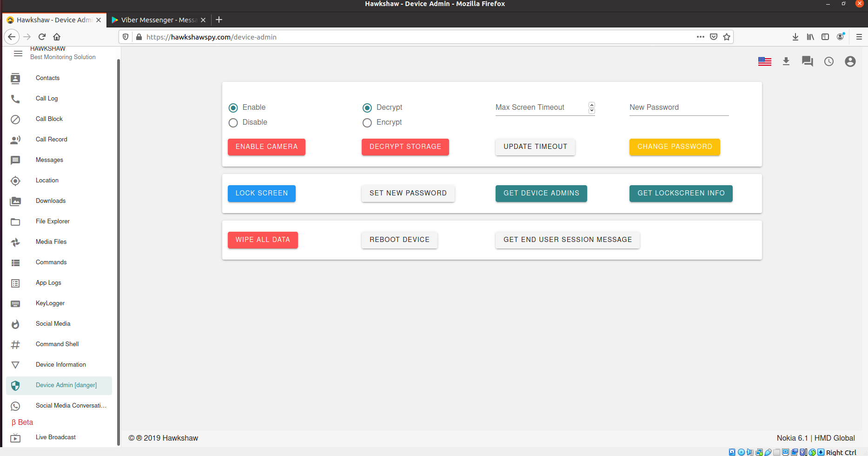The height and width of the screenshot is (456, 868).
Task: Open the chat bubbles icon in header
Action: 808,61
